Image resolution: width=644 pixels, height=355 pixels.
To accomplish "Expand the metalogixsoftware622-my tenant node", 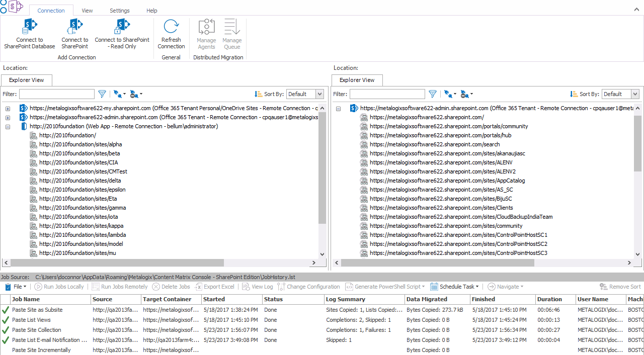I will [x=8, y=109].
